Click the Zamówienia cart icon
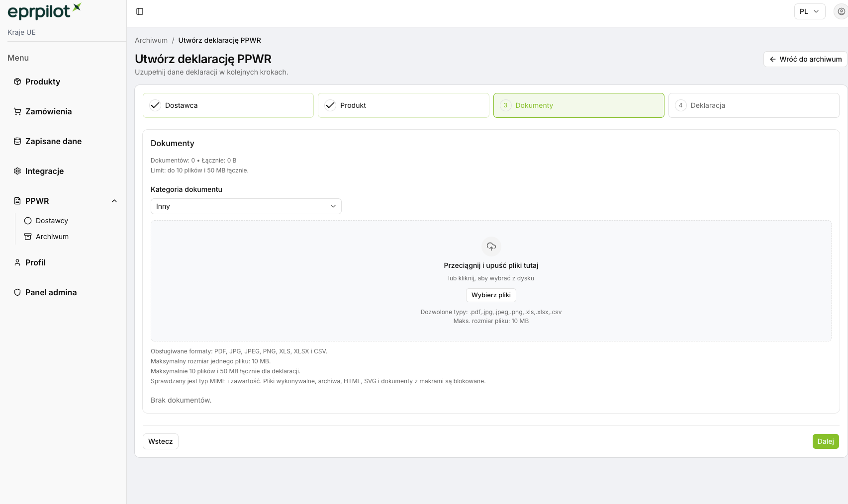Screen dimensions: 848x504 pyautogui.click(x=17, y=111)
